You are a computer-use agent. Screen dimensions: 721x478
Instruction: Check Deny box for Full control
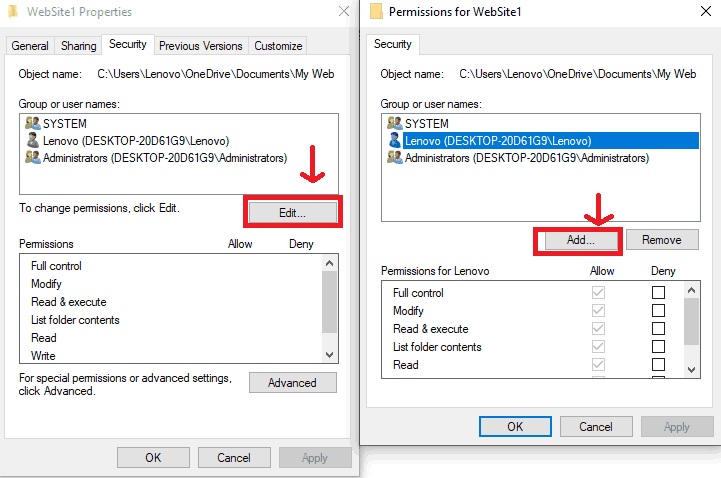point(658,293)
